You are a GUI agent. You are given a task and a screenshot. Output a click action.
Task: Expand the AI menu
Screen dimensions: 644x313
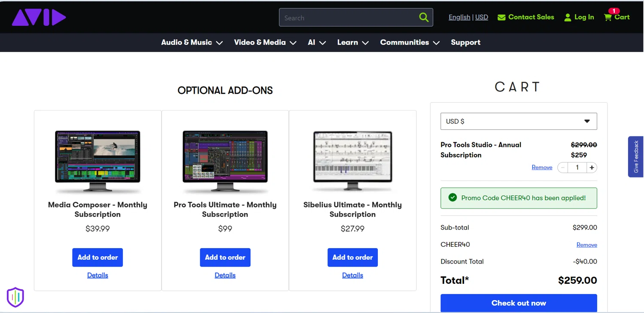[316, 42]
